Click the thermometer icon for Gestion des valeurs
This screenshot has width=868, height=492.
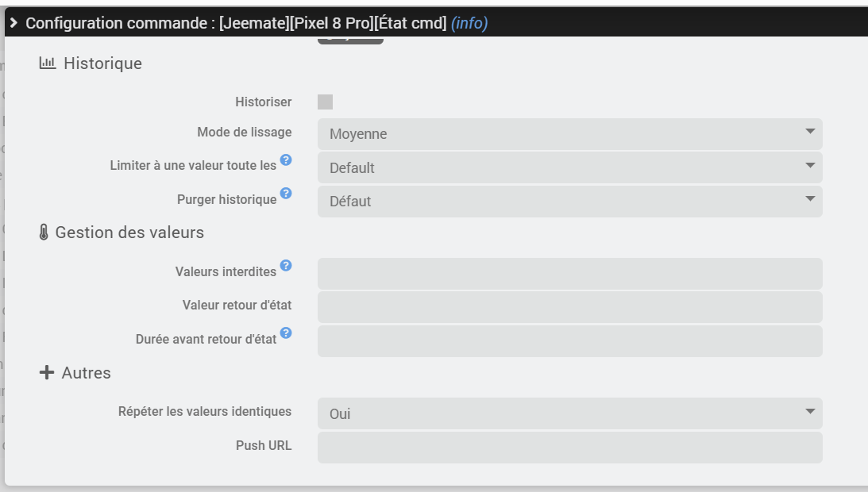(x=44, y=233)
